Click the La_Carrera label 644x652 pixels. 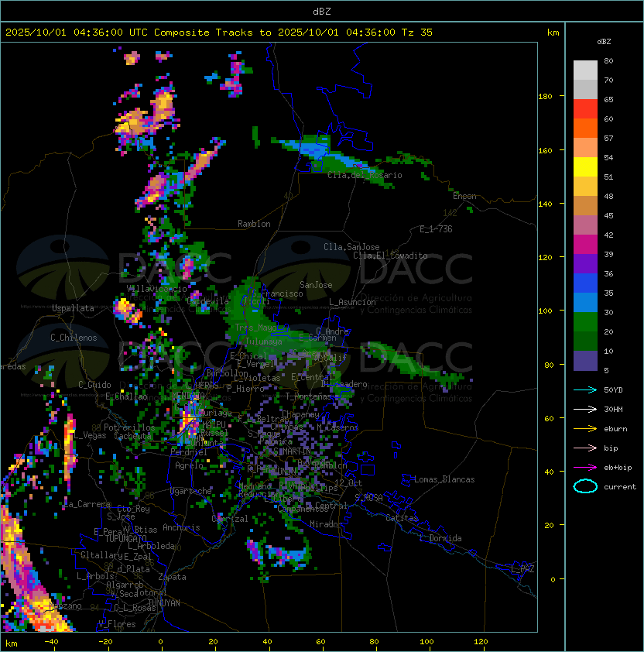click(x=87, y=504)
